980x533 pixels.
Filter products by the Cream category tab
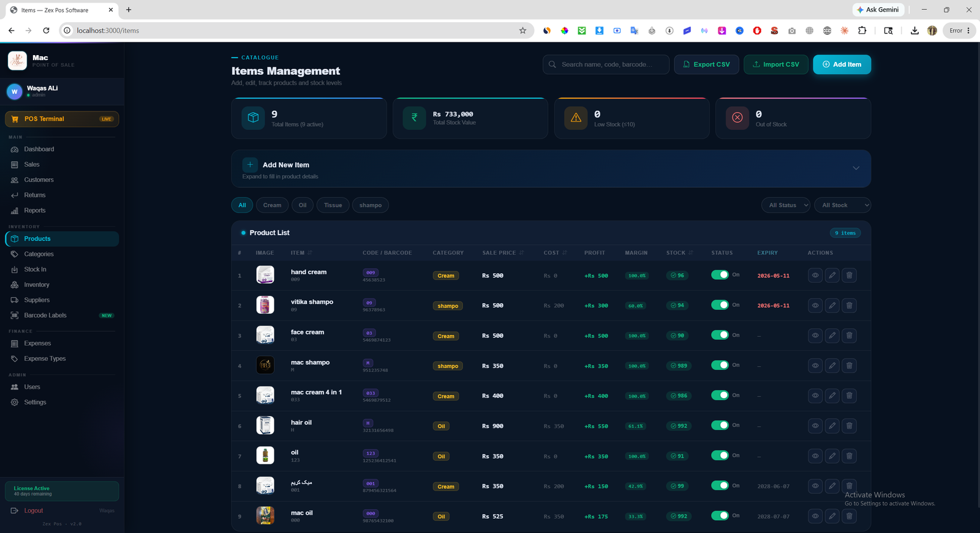click(272, 205)
